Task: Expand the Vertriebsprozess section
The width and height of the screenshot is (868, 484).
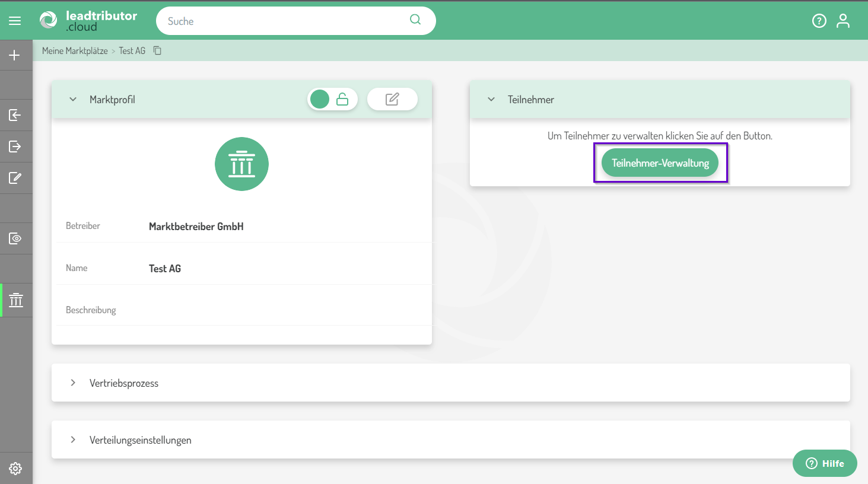Action: tap(73, 383)
